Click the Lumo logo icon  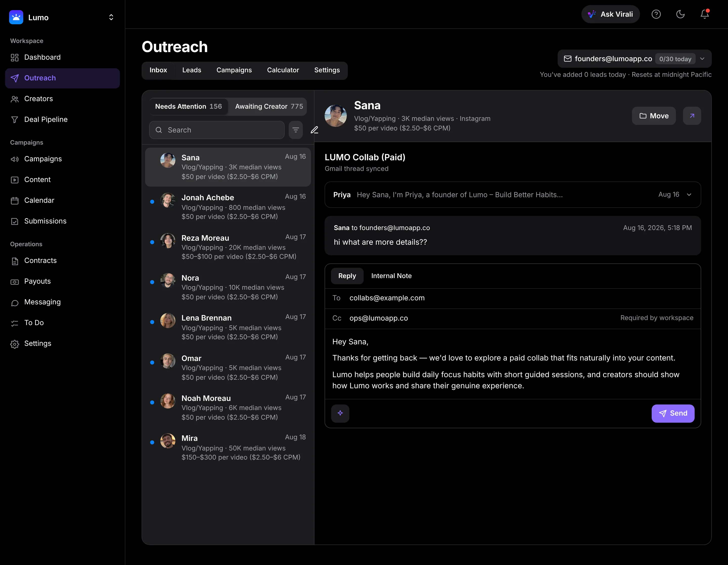pyautogui.click(x=16, y=17)
